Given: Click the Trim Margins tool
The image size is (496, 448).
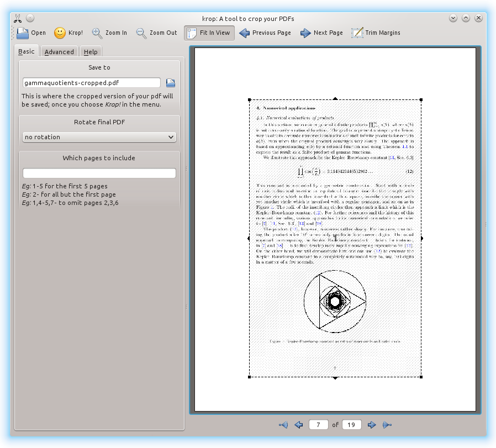Looking at the screenshot, I should pyautogui.click(x=376, y=33).
